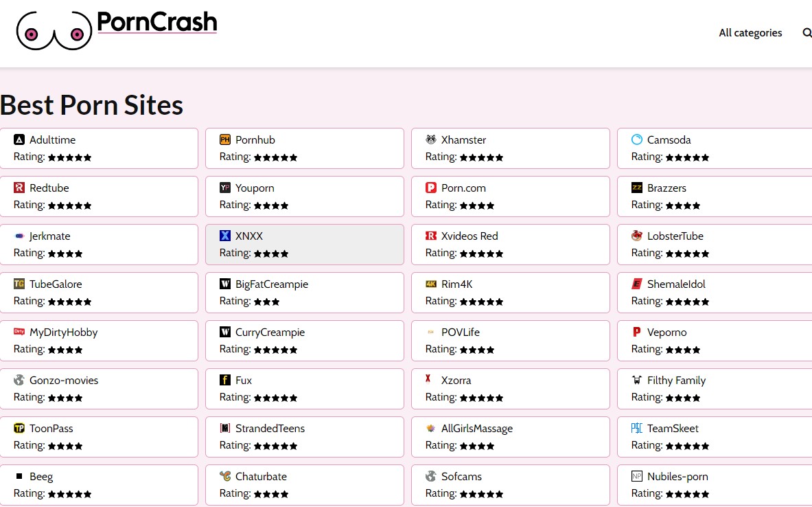The height and width of the screenshot is (507, 812).
Task: Click the star rating under Fux
Action: (275, 398)
